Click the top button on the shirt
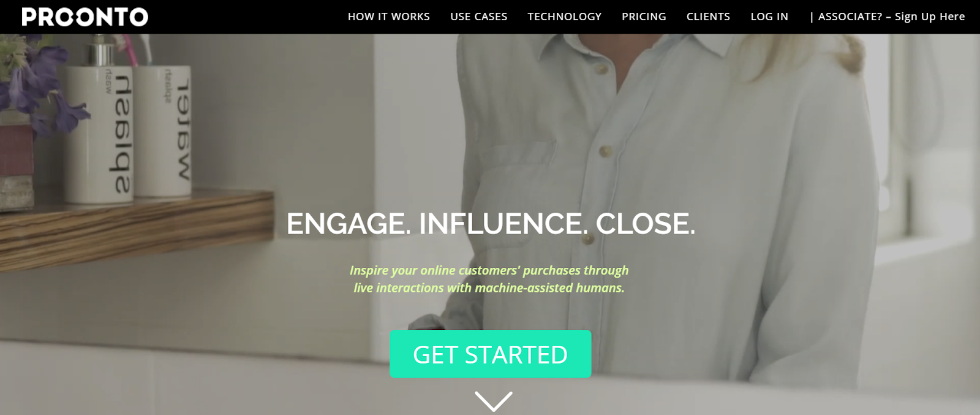Image resolution: width=980 pixels, height=415 pixels. coord(601,69)
